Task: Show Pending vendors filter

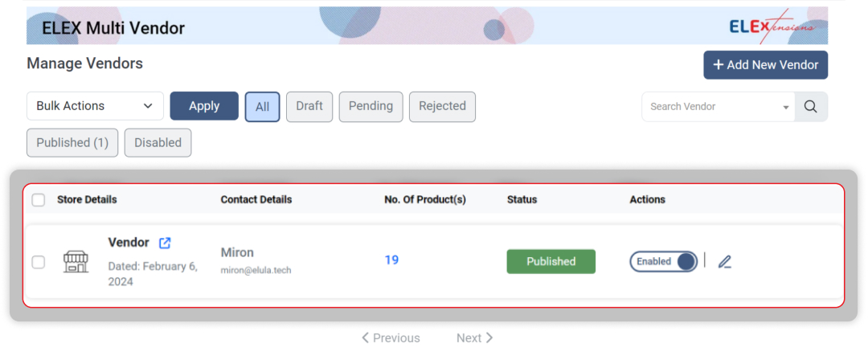Action: 371,106
